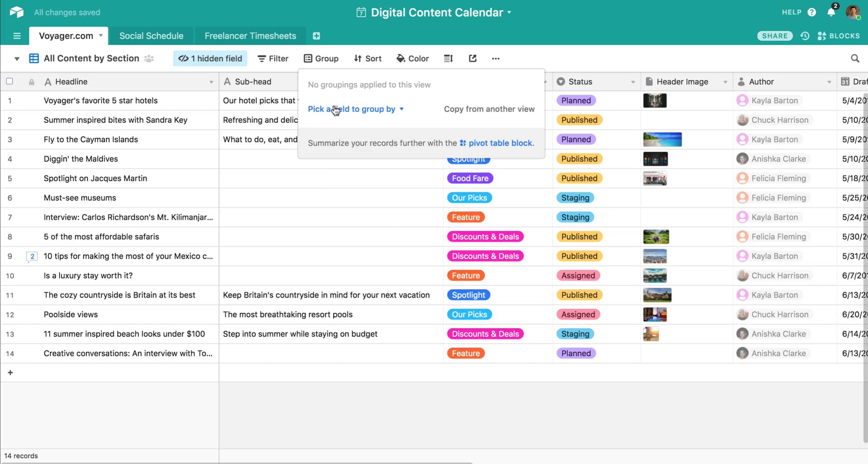The height and width of the screenshot is (464, 868).
Task: Open the help question mark icon
Action: [x=812, y=12]
